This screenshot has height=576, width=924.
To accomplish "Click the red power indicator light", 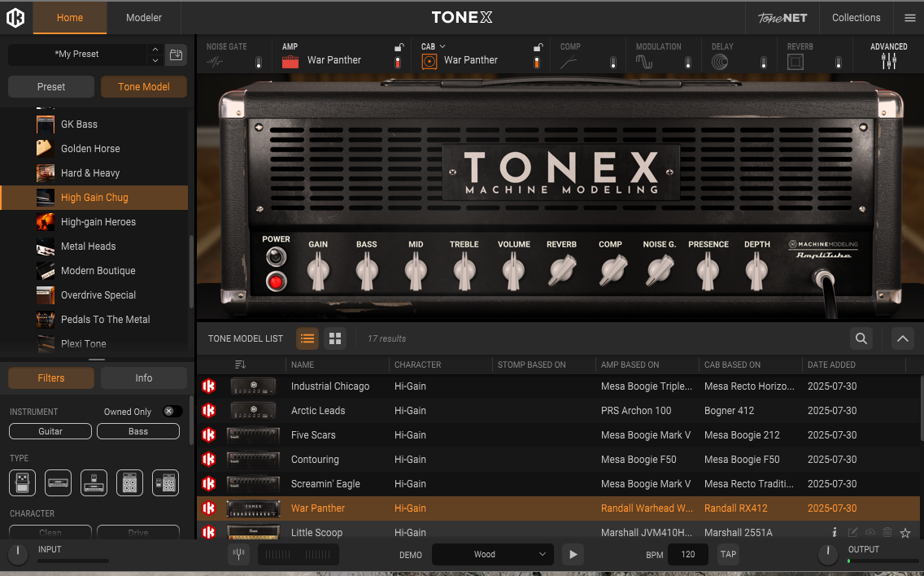I will click(276, 281).
